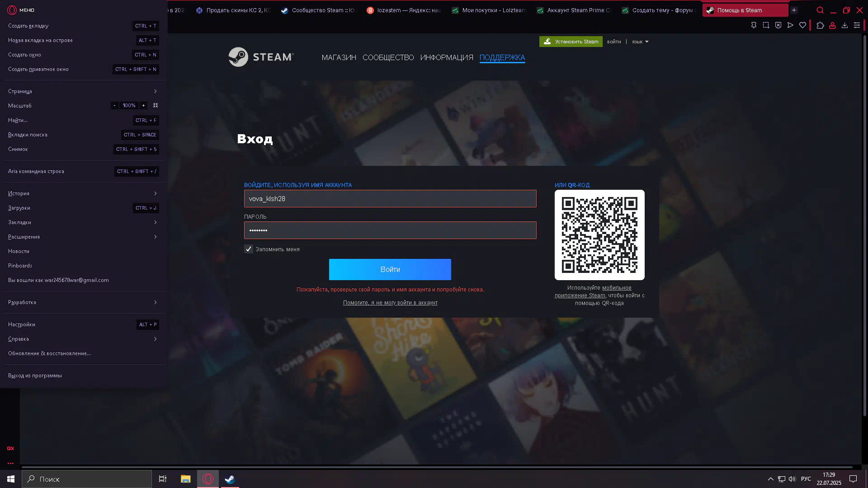This screenshot has width=868, height=488.
Task: Switch input language РУС indicator
Action: click(x=806, y=479)
